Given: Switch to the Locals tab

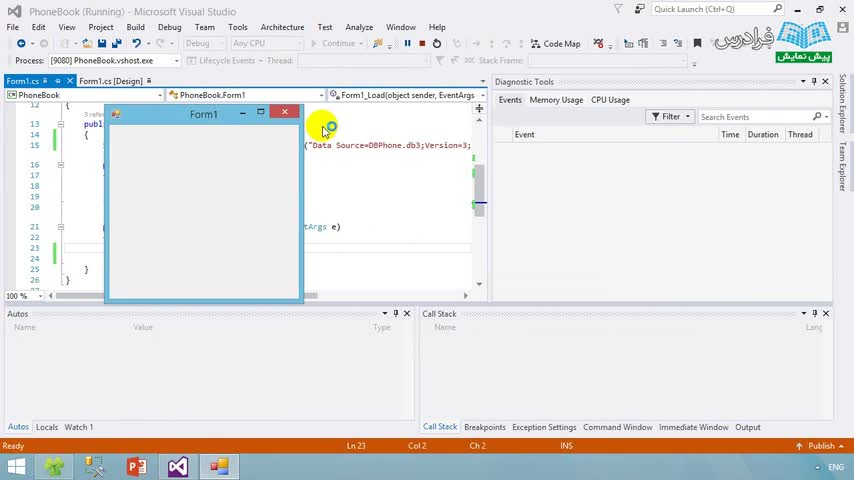Looking at the screenshot, I should pos(47,427).
